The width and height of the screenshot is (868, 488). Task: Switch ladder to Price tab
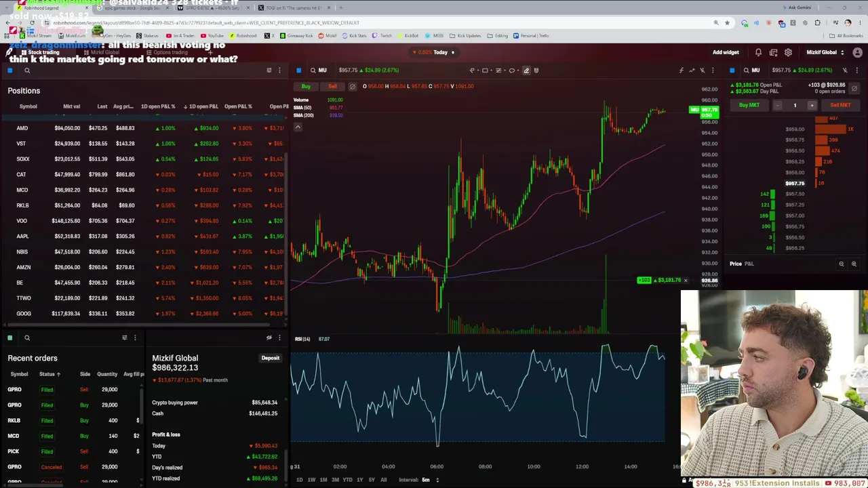735,264
